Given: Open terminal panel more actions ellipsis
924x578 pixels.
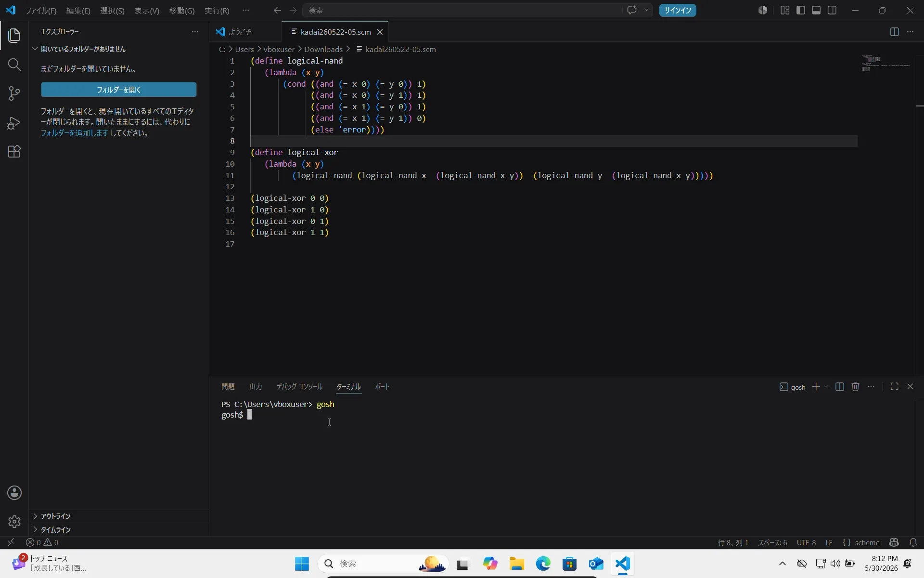Looking at the screenshot, I should pos(871,387).
